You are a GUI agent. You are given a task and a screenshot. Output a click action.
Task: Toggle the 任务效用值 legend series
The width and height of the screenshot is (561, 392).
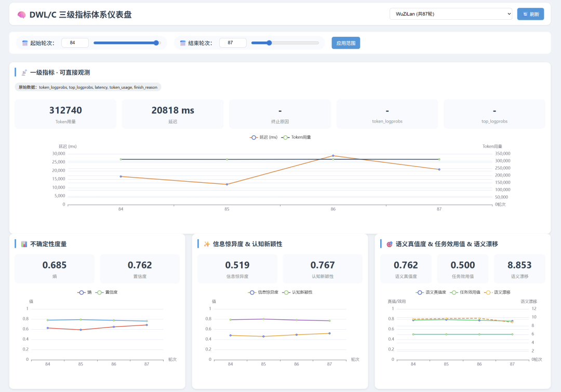(x=465, y=292)
